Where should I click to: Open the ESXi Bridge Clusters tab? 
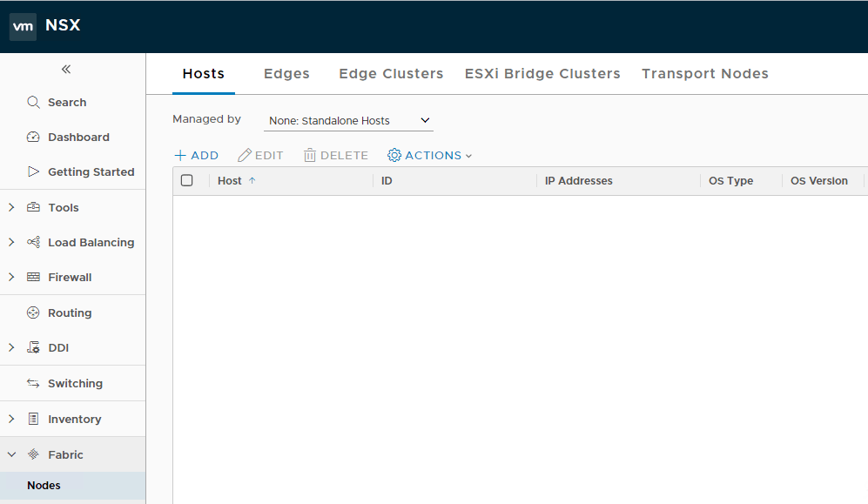pos(542,74)
